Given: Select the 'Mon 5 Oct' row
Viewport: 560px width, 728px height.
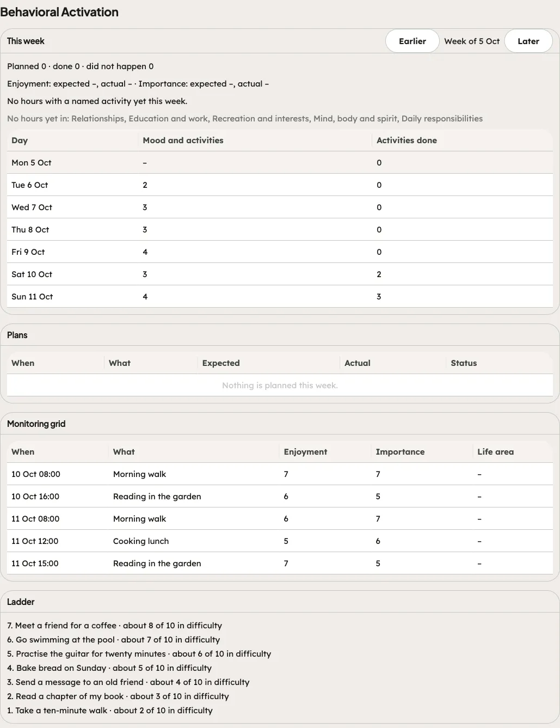Looking at the screenshot, I should [x=280, y=163].
